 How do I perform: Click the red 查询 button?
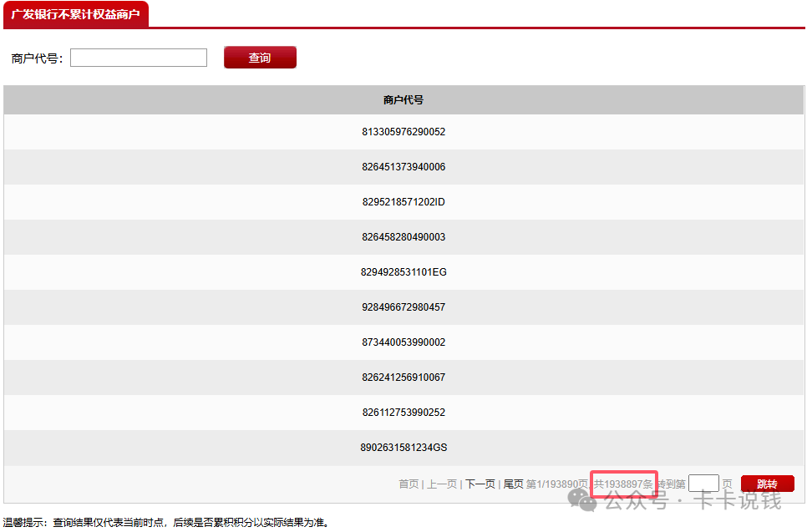tap(260, 57)
